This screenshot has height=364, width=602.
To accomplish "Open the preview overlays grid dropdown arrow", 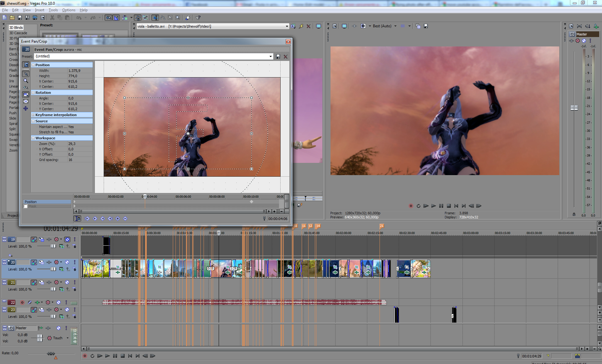I will [409, 26].
